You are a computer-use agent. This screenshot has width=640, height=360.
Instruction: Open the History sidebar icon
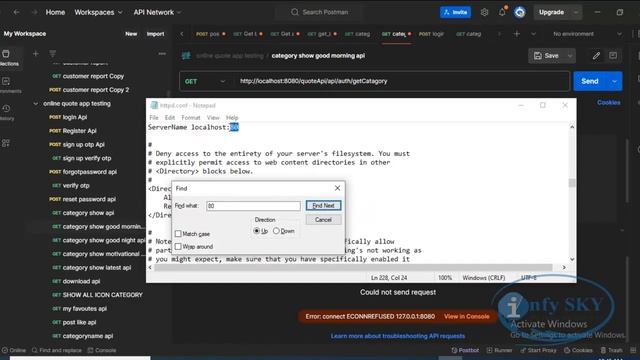click(7, 112)
